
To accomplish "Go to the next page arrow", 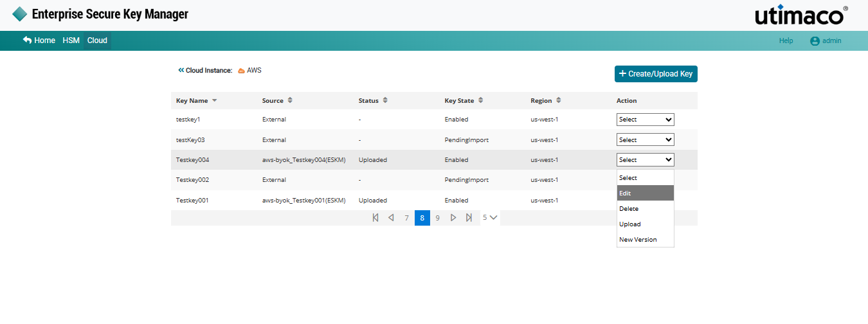I will click(453, 218).
